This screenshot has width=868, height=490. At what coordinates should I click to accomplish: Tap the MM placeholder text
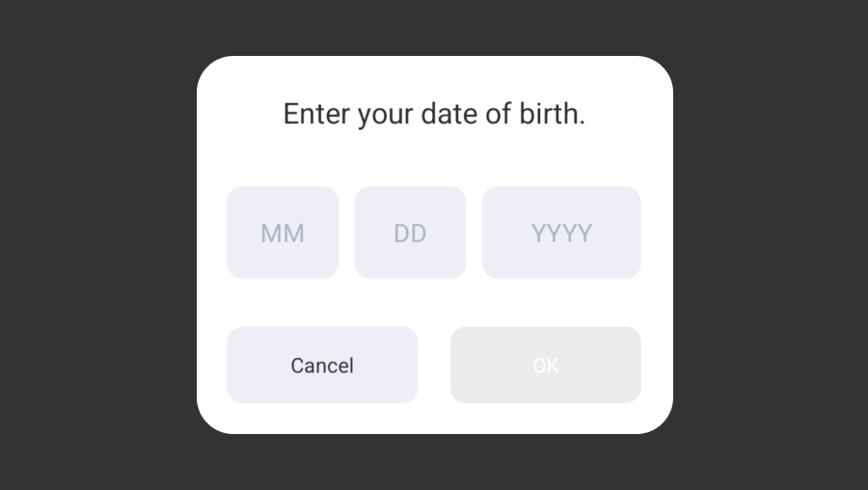tap(283, 233)
